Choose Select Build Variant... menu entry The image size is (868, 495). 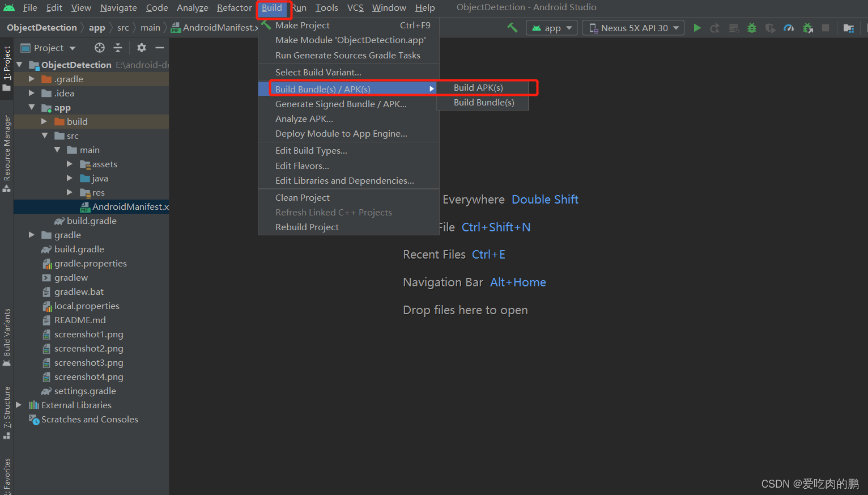pos(348,72)
